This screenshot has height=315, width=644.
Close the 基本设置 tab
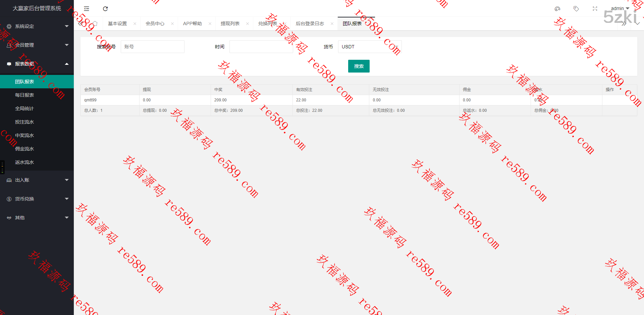(x=135, y=24)
